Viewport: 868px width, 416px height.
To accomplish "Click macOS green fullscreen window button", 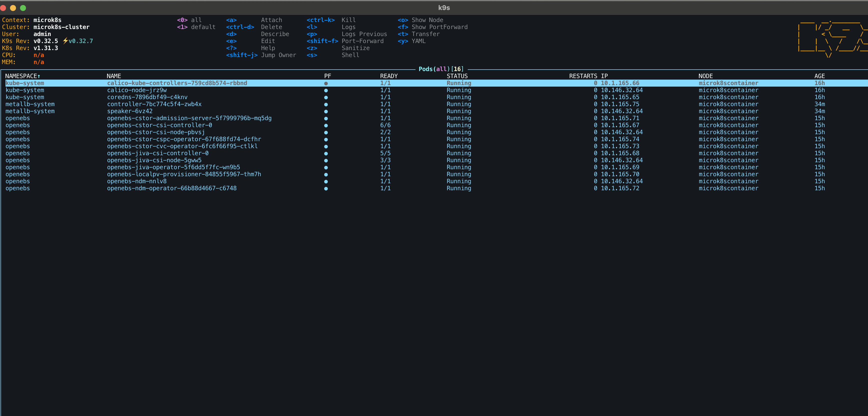I will pyautogui.click(x=23, y=8).
